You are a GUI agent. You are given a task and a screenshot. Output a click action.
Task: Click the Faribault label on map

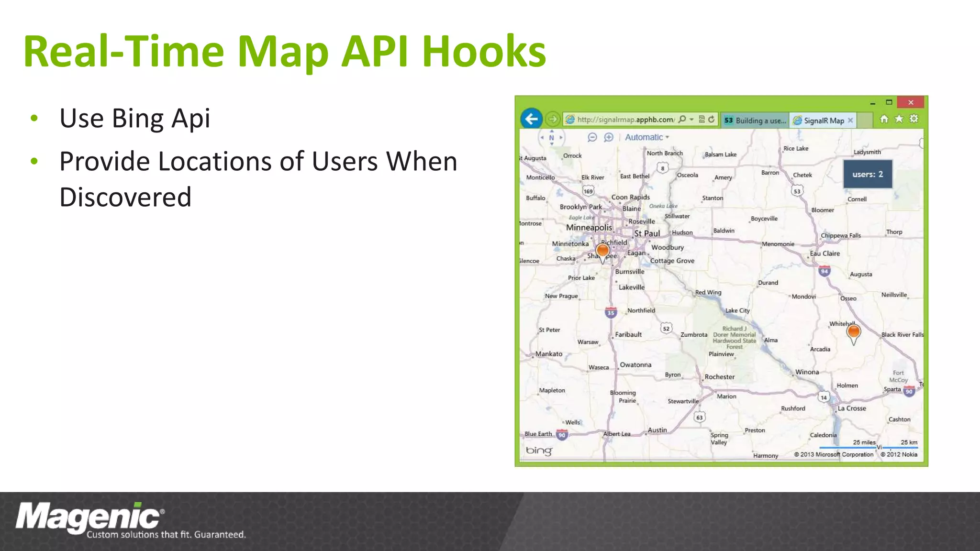[x=628, y=335]
